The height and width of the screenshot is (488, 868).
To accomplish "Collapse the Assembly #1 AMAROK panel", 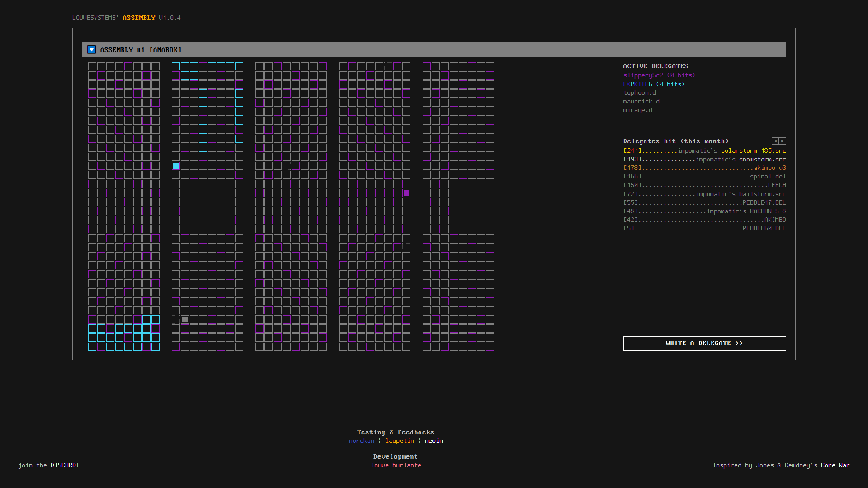I will tap(91, 50).
